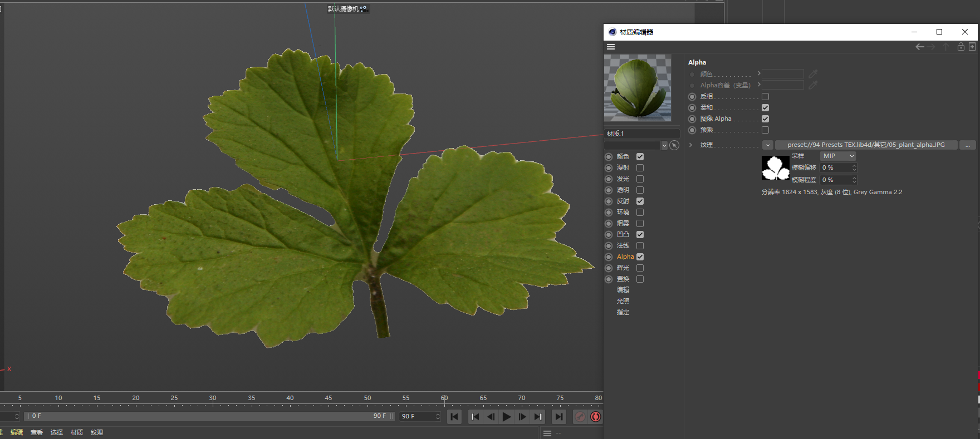Open the MIP sampling dropdown
This screenshot has width=980, height=439.
(x=837, y=156)
